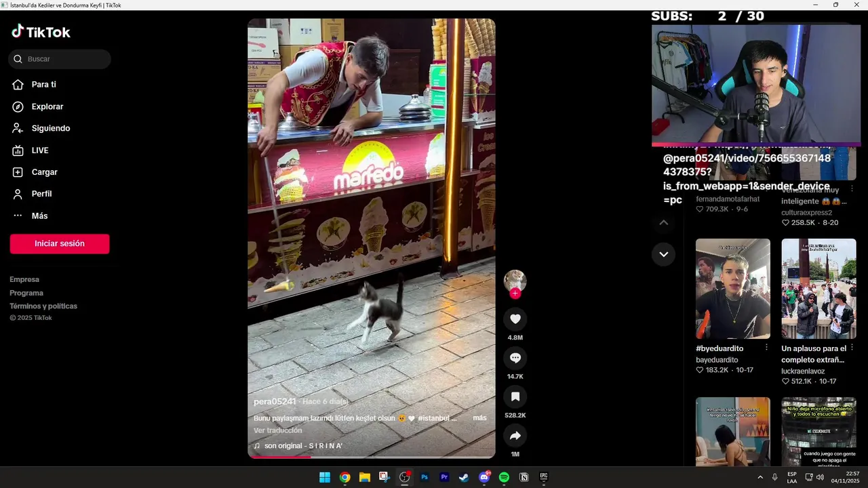
Task: Open File Explorer from taskbar
Action: 365,477
